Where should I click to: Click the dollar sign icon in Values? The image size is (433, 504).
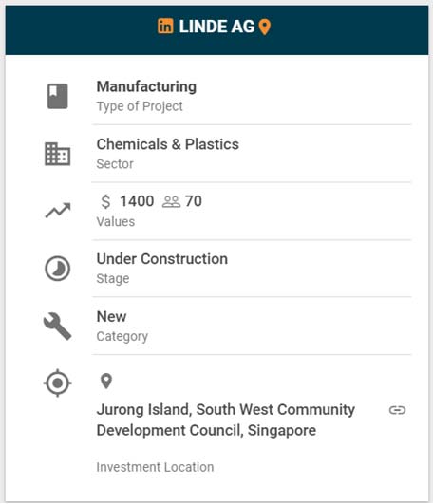click(105, 202)
